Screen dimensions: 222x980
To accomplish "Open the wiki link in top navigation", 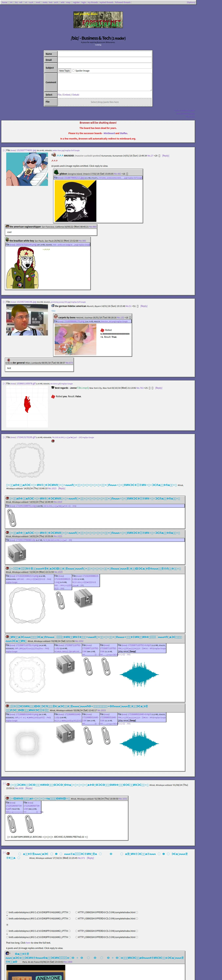I will pyautogui.click(x=62, y=2).
